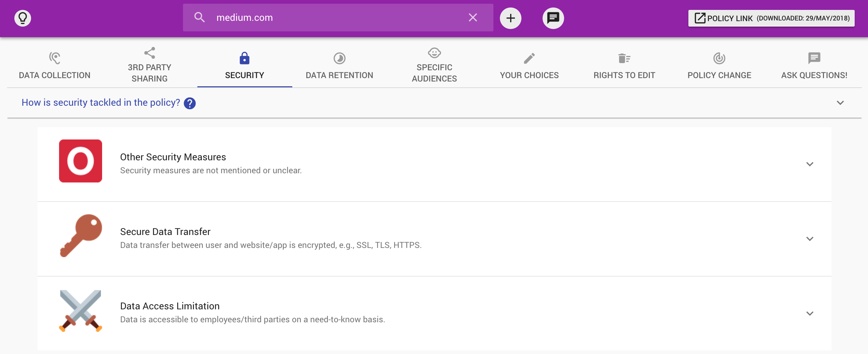Expand the Data Access Limitation row
The height and width of the screenshot is (354, 868).
(x=810, y=313)
